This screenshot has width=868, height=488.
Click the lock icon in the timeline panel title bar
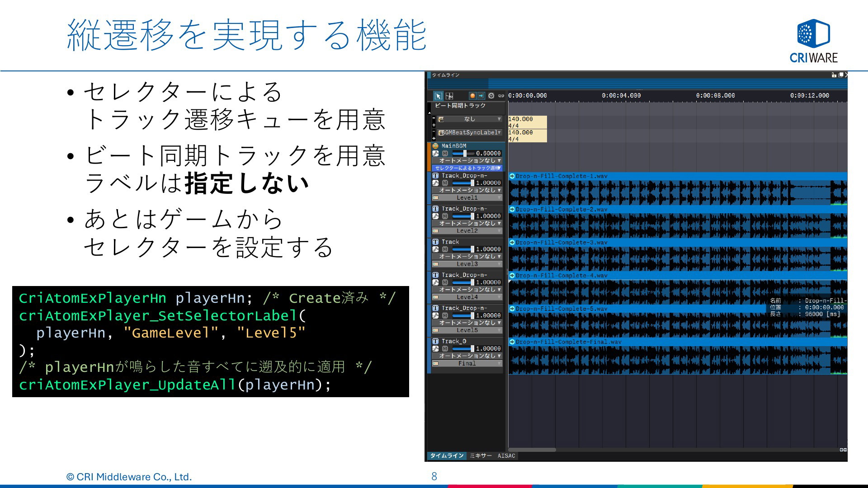point(834,75)
